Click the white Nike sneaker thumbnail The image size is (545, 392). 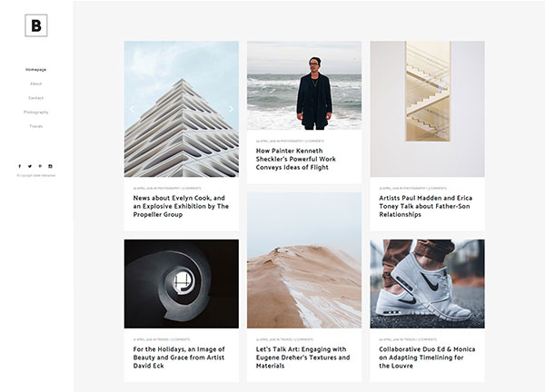coord(427,284)
